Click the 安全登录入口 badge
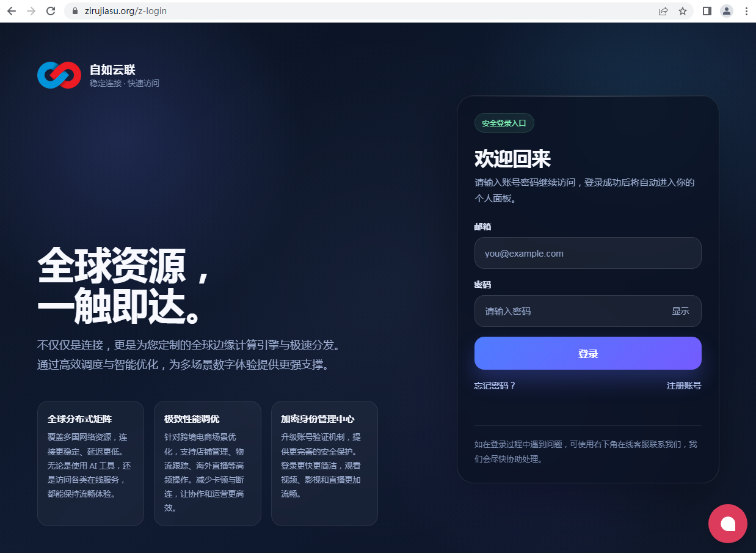Screen dimensions: 756x553 (504, 123)
